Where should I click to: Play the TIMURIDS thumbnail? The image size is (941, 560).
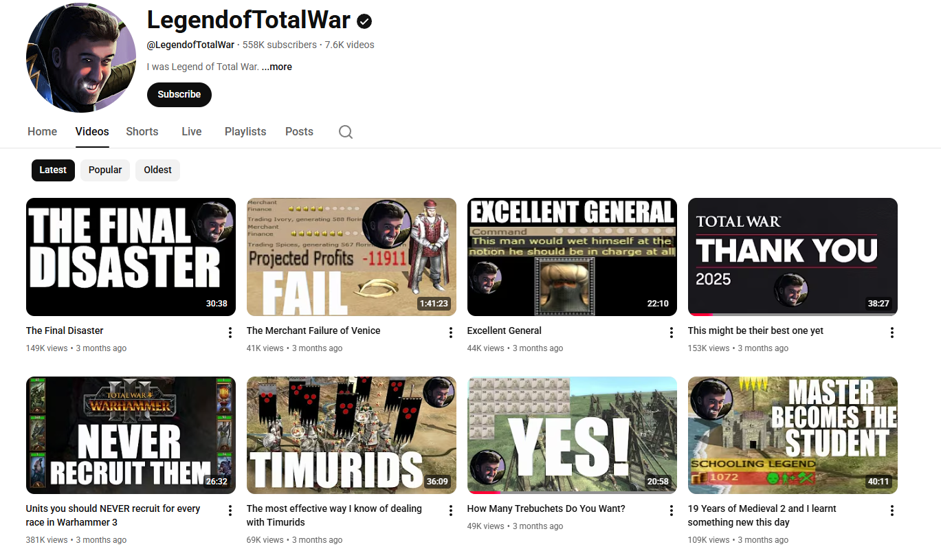tap(351, 435)
